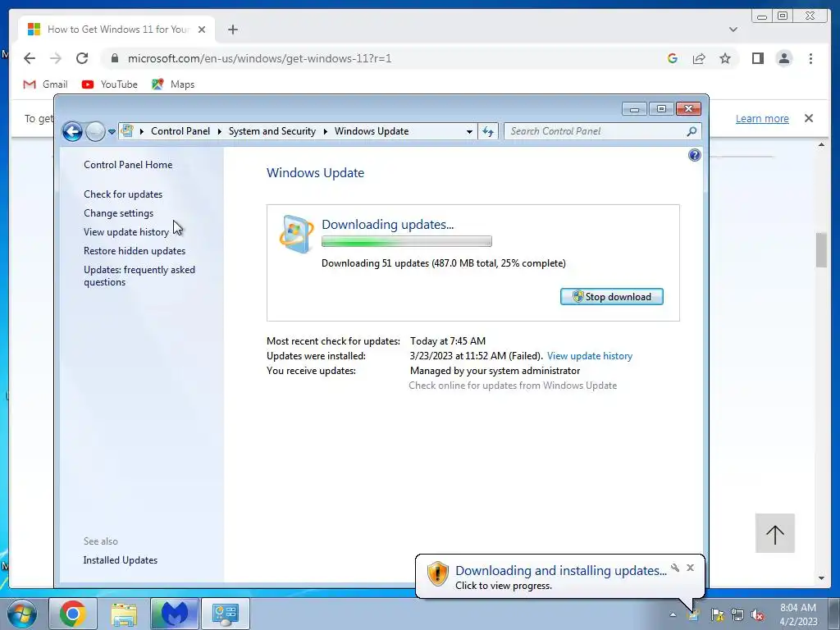Open Chrome from the taskbar
The height and width of the screenshot is (630, 840).
73,614
